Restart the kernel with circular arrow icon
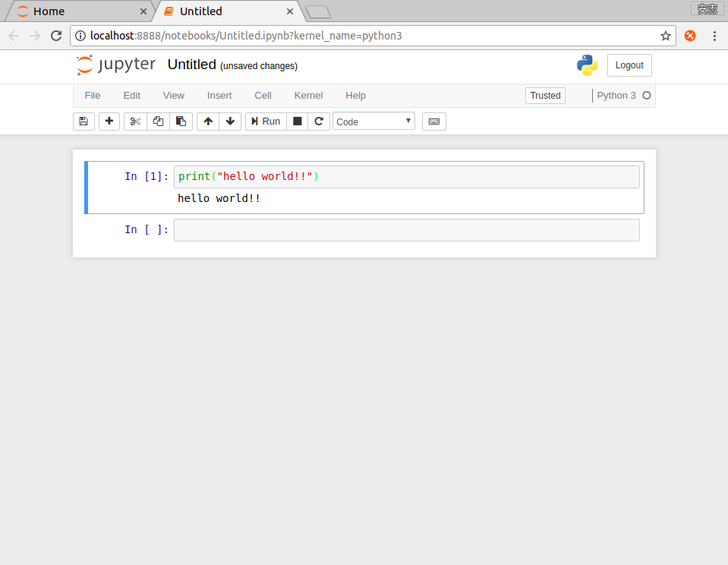Viewport: 728px width, 565px height. [x=319, y=122]
